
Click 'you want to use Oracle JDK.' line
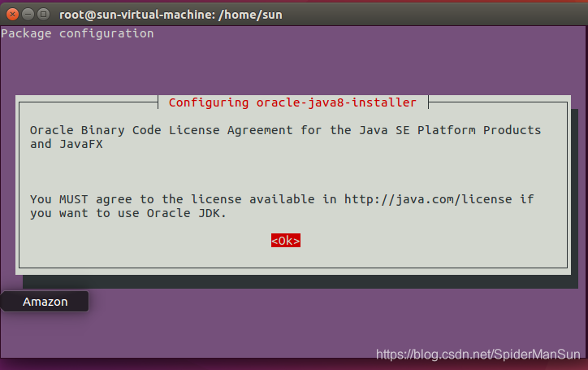(128, 213)
